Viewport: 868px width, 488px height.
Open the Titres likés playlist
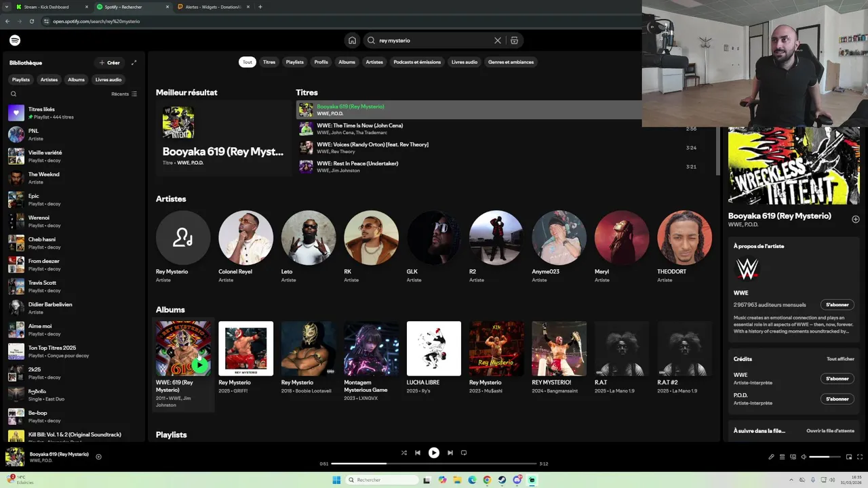point(73,113)
